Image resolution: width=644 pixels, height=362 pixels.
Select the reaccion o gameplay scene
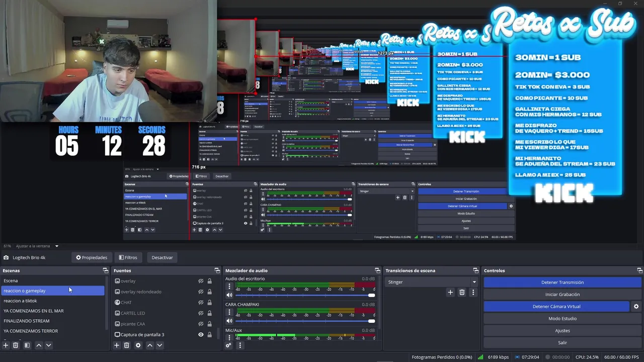click(x=53, y=291)
